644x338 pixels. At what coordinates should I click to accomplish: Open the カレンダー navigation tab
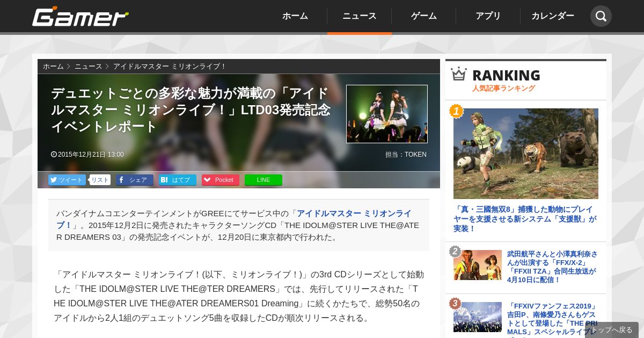click(x=553, y=16)
